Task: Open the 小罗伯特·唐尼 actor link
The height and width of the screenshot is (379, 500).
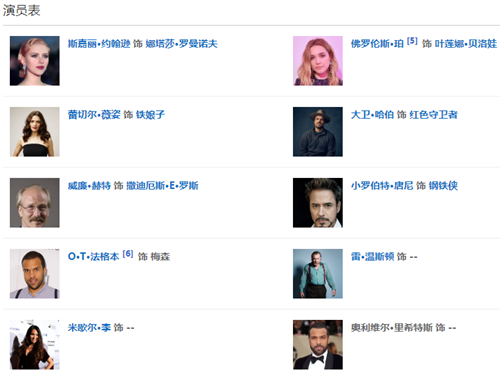Action: pos(382,186)
